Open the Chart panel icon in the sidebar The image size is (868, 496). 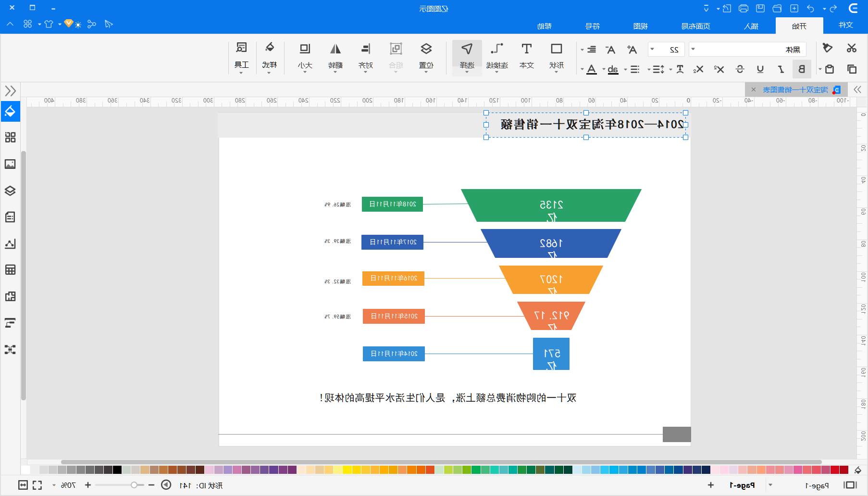(10, 243)
